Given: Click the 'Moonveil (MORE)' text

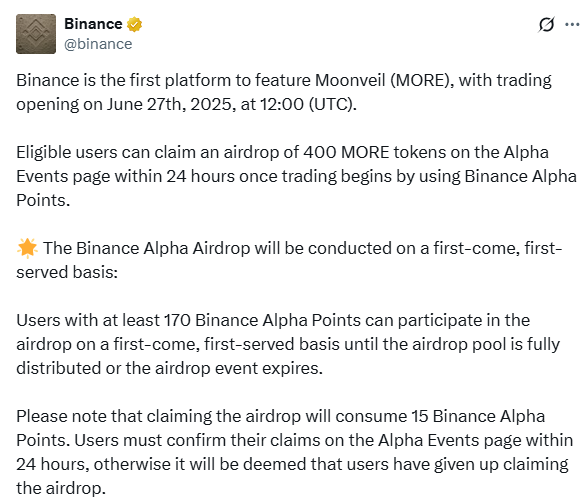Looking at the screenshot, I should (384, 80).
